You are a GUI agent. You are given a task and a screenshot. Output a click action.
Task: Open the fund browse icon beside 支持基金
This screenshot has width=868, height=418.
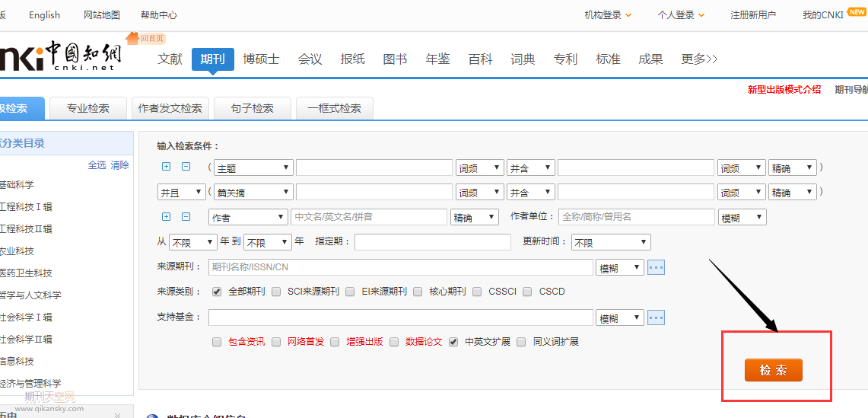[656, 317]
